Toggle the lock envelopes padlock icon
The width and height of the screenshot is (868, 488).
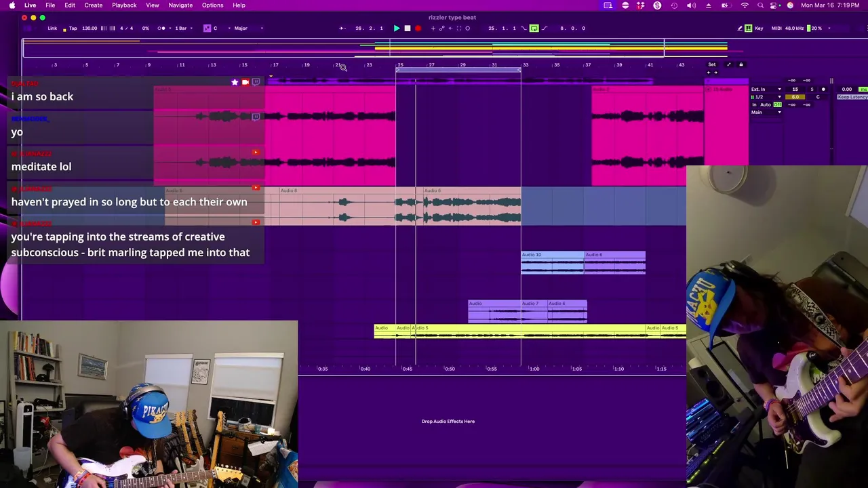click(741, 64)
